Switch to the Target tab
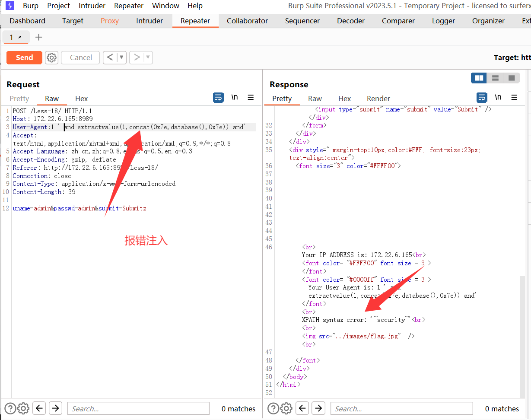The height and width of the screenshot is (420, 531). tap(73, 21)
